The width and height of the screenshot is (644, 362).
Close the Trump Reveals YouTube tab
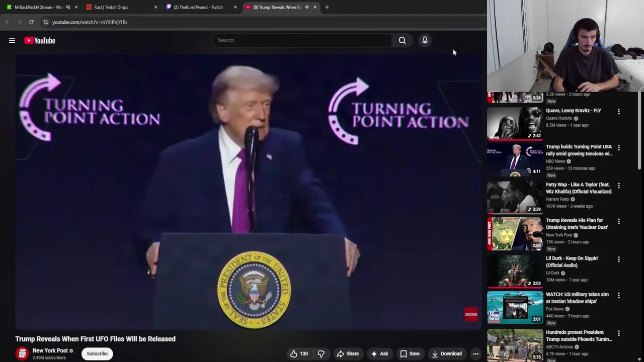point(315,7)
